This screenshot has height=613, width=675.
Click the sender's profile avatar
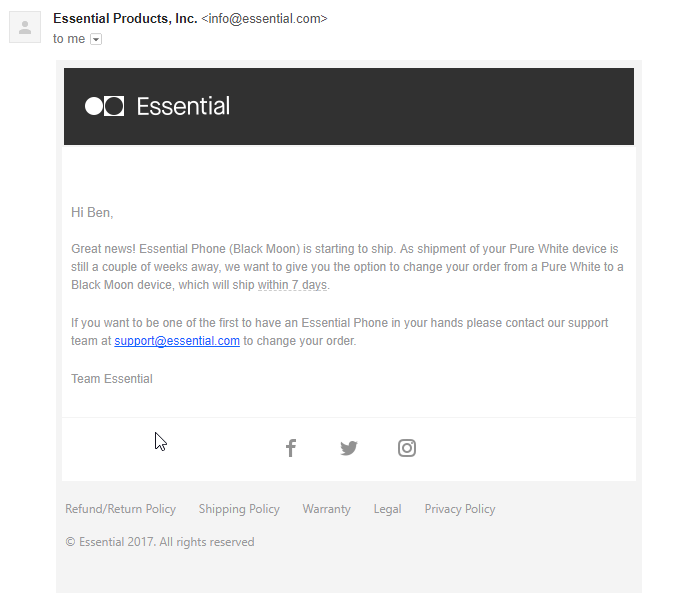[x=24, y=27]
